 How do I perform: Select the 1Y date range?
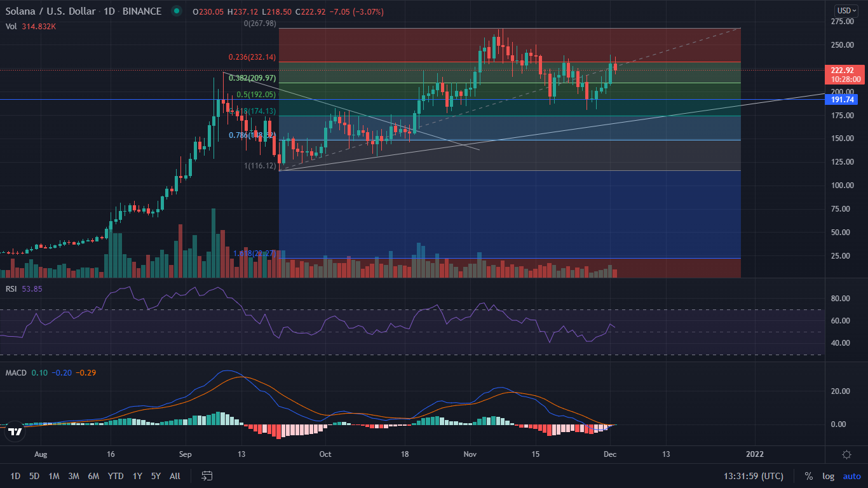(x=137, y=476)
